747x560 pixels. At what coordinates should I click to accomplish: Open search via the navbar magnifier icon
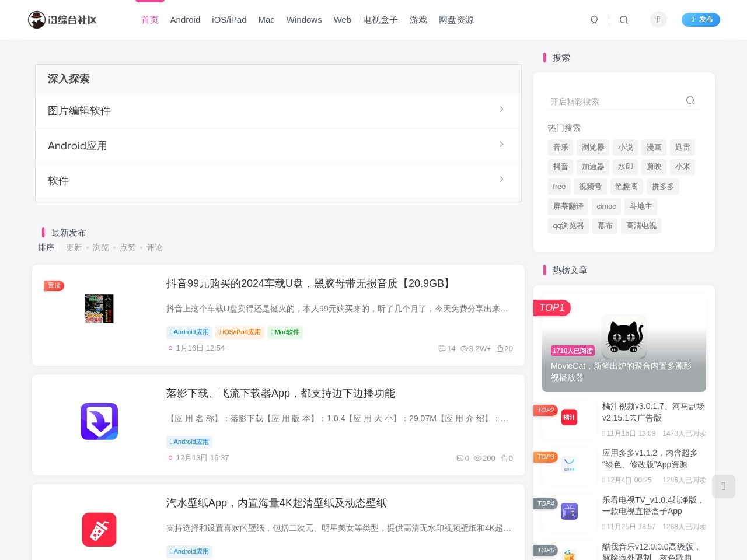(x=624, y=19)
